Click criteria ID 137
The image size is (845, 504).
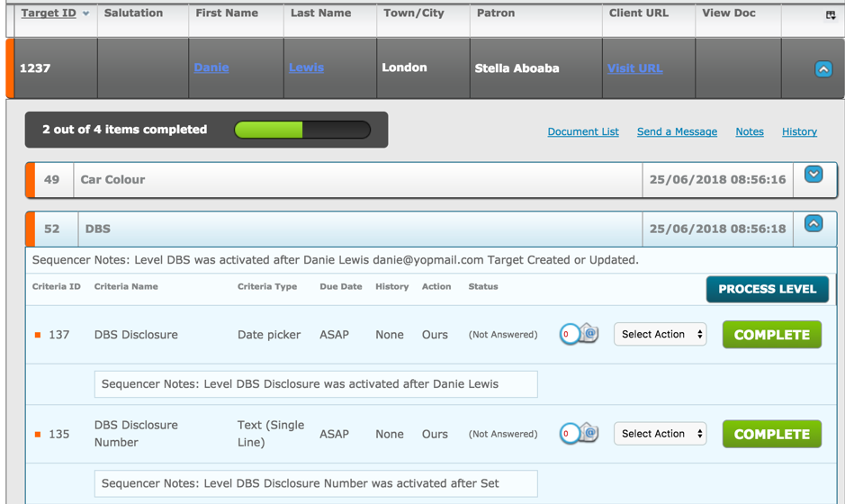pos(58,335)
